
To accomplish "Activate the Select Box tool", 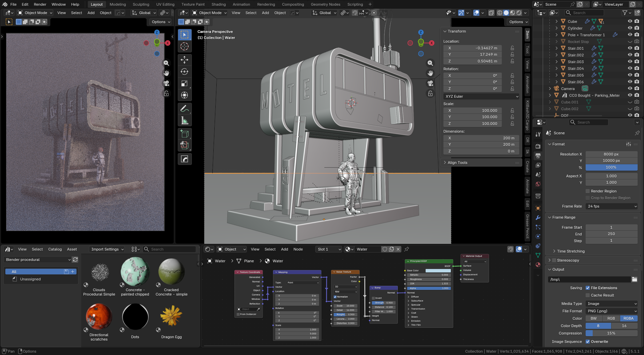I will [x=184, y=35].
